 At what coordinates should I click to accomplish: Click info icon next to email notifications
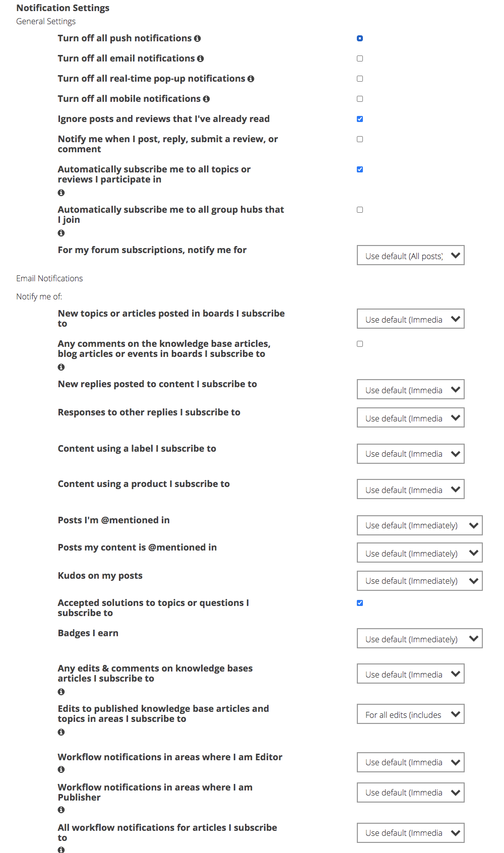(201, 58)
